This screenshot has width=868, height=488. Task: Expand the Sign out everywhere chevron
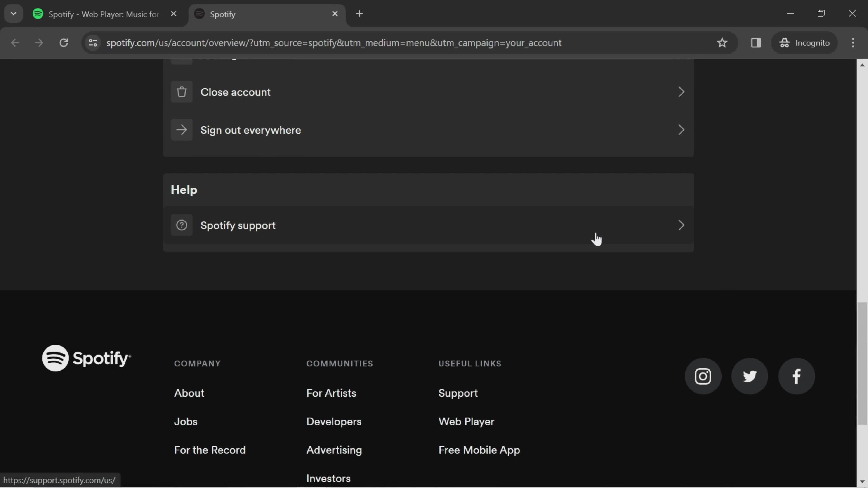[681, 130]
